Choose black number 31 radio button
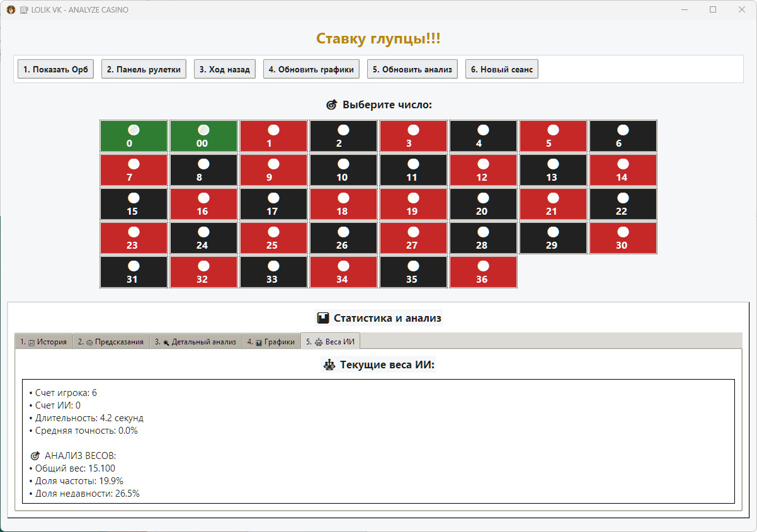Image resolution: width=757 pixels, height=532 pixels. point(134,272)
